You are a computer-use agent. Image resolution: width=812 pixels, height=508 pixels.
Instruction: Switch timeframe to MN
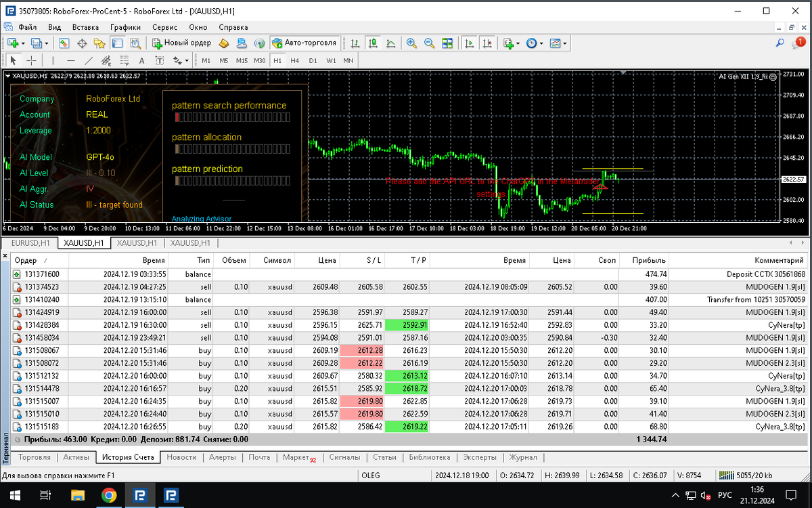(348, 60)
